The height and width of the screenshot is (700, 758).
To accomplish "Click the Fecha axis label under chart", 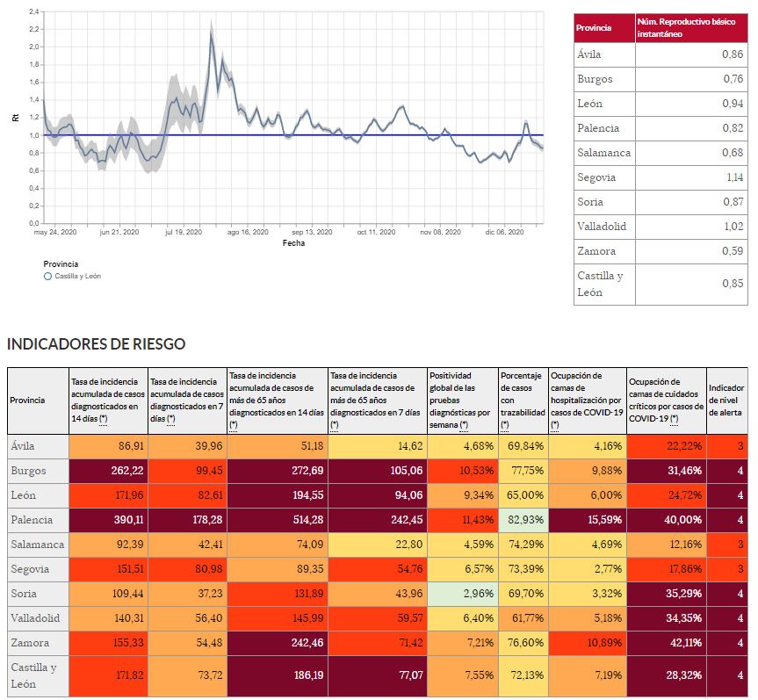I will point(293,243).
